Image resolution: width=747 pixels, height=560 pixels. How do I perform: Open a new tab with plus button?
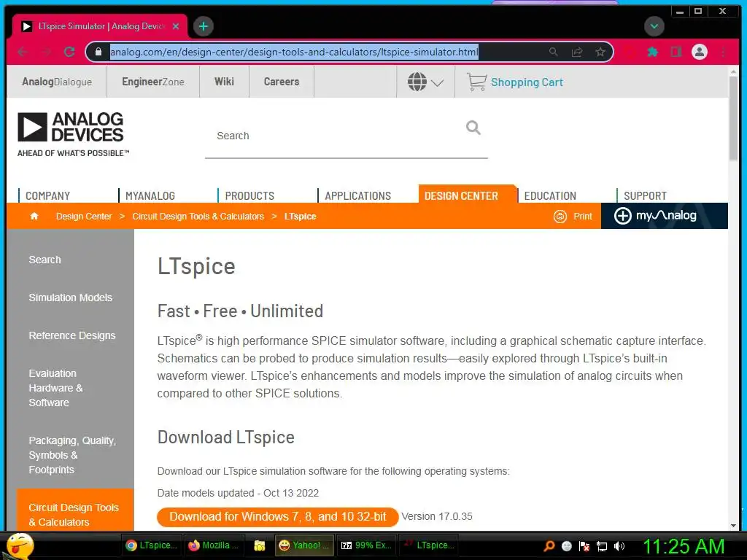tap(204, 26)
